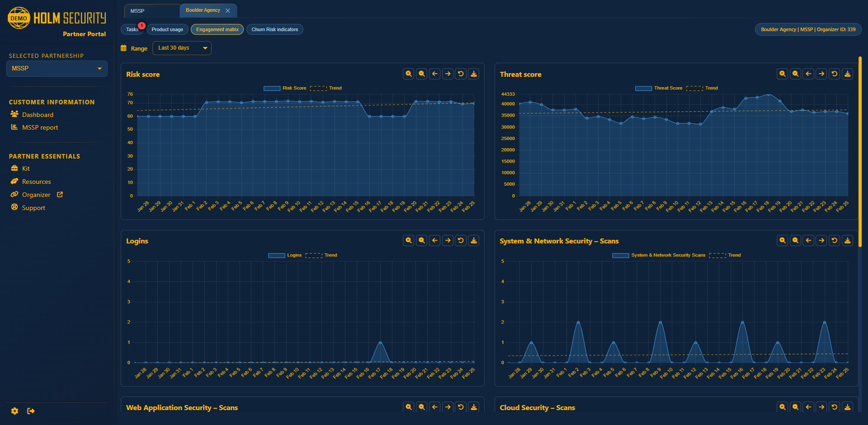Open the MSSP report page
Image resolution: width=868 pixels, height=425 pixels.
[x=40, y=127]
